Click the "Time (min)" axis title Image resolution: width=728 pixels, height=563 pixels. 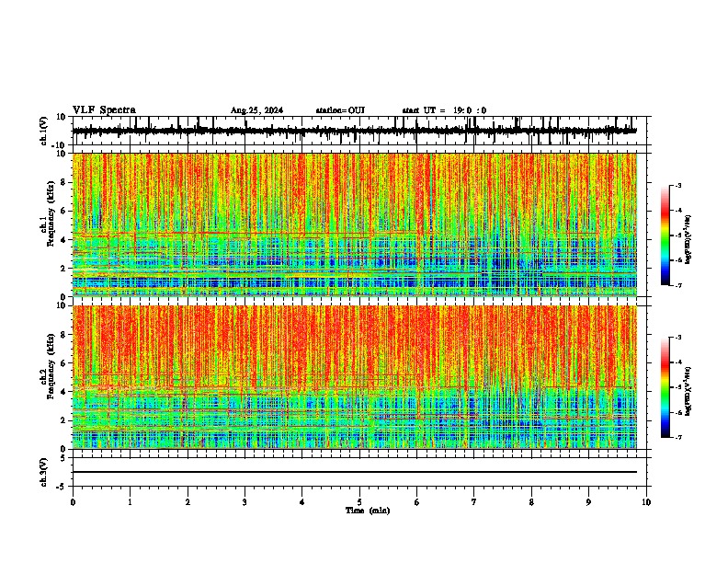click(x=368, y=511)
